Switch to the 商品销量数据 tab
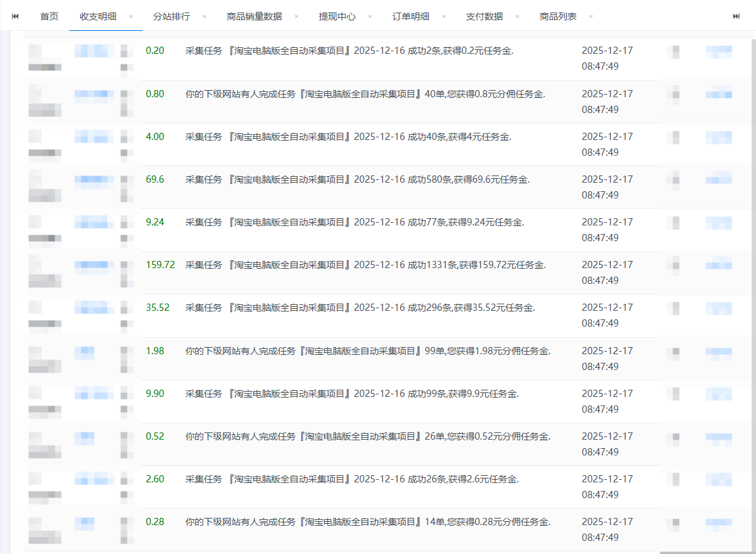Image resolution: width=756 pixels, height=554 pixels. pos(254,16)
